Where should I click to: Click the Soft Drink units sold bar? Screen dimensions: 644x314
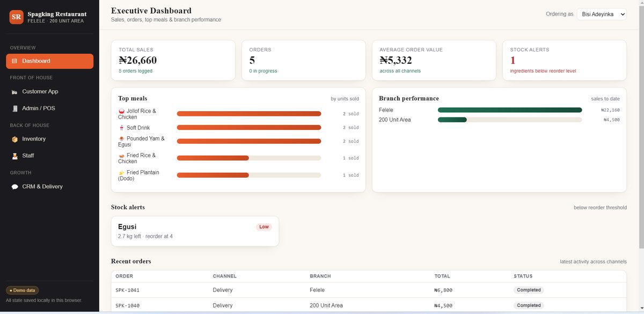(x=249, y=128)
